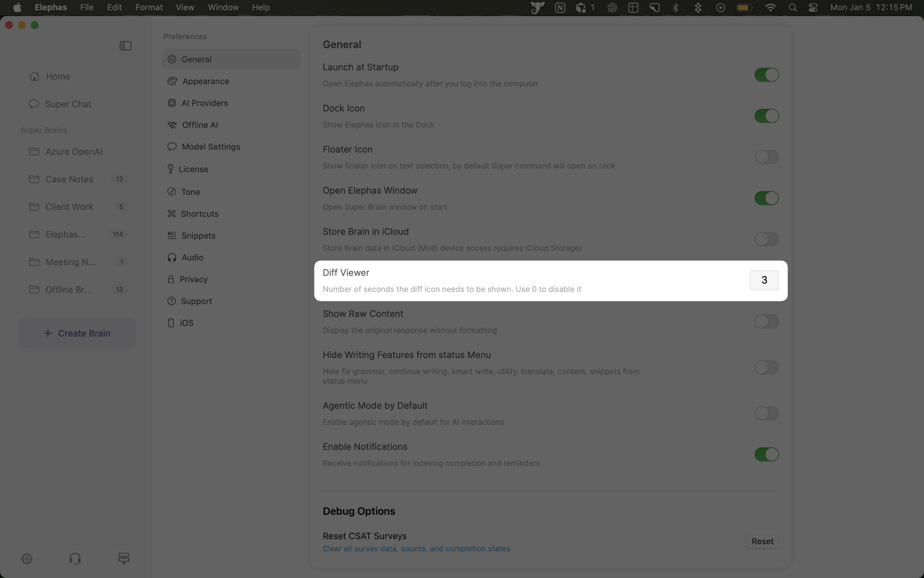Toggle Dock Icon switch
924x578 pixels.
[766, 116]
